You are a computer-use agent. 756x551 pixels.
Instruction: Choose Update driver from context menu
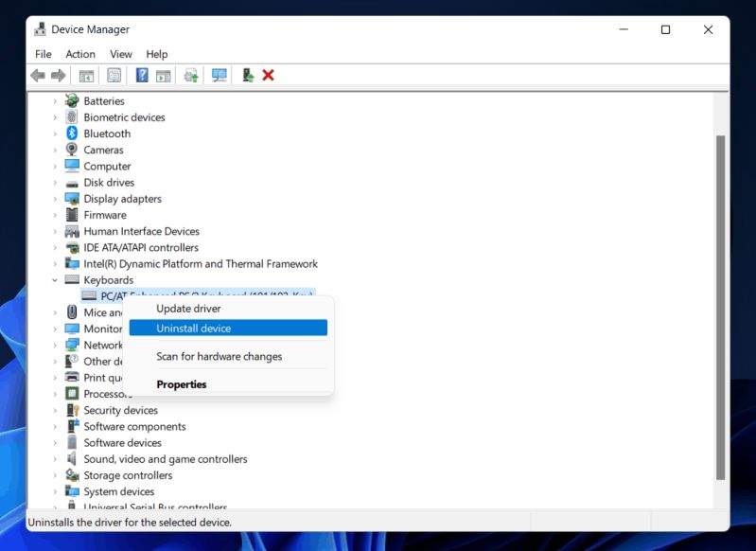click(228, 309)
